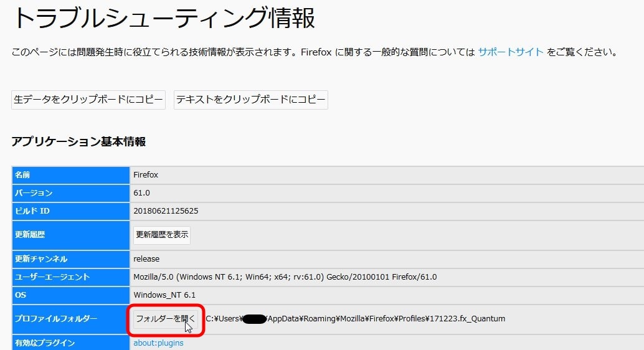Viewport: 644px width, 350px height.
Task: Select the アプリケーション基本情報 section heading
Action: click(x=78, y=142)
